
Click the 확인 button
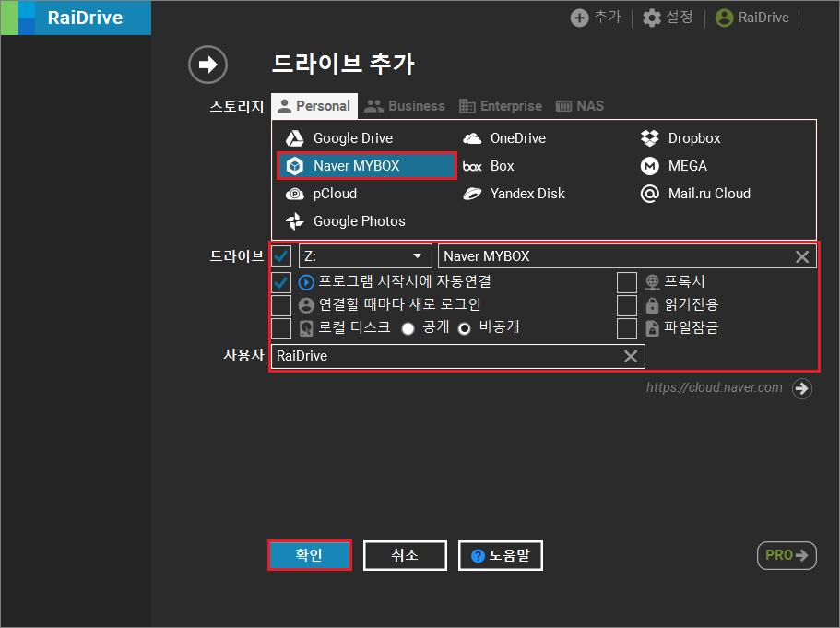click(309, 555)
